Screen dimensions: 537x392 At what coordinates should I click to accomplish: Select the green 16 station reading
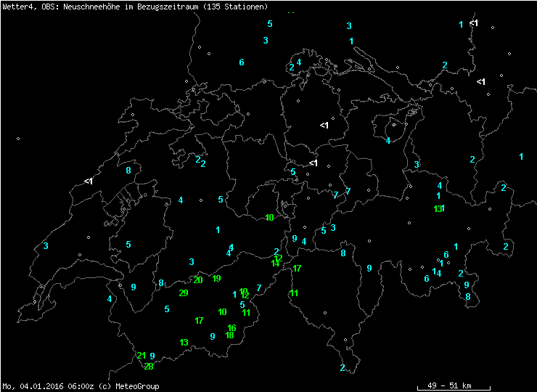(x=232, y=328)
